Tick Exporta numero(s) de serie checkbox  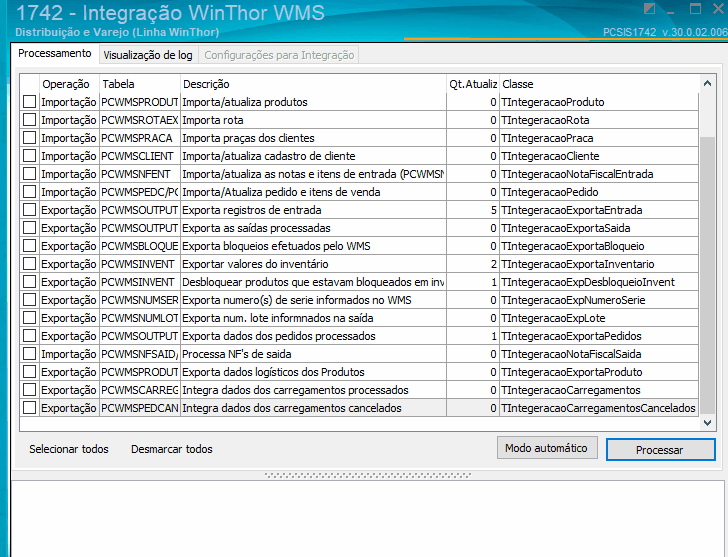pos(30,300)
